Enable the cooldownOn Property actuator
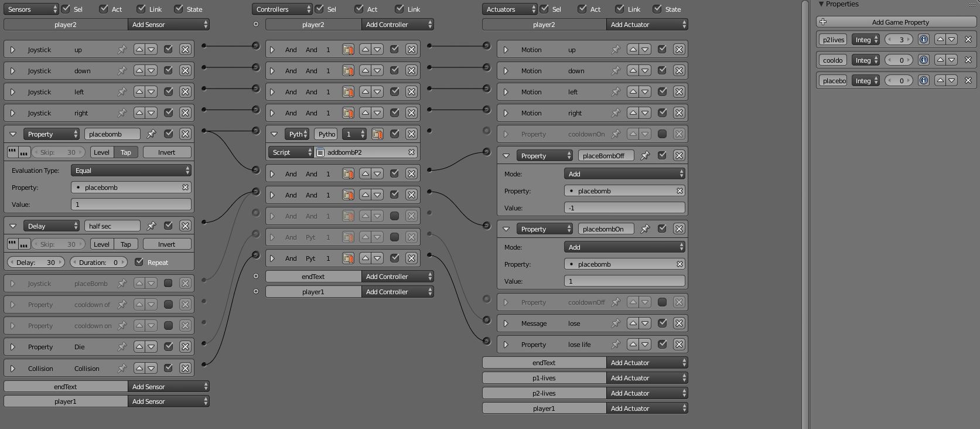980x429 pixels. click(662, 134)
